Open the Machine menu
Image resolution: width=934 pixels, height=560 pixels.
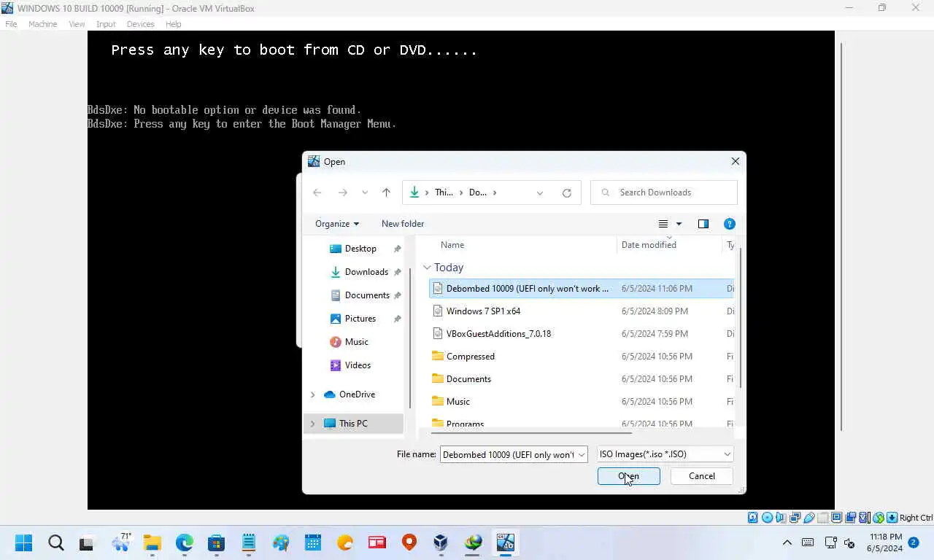pyautogui.click(x=42, y=24)
